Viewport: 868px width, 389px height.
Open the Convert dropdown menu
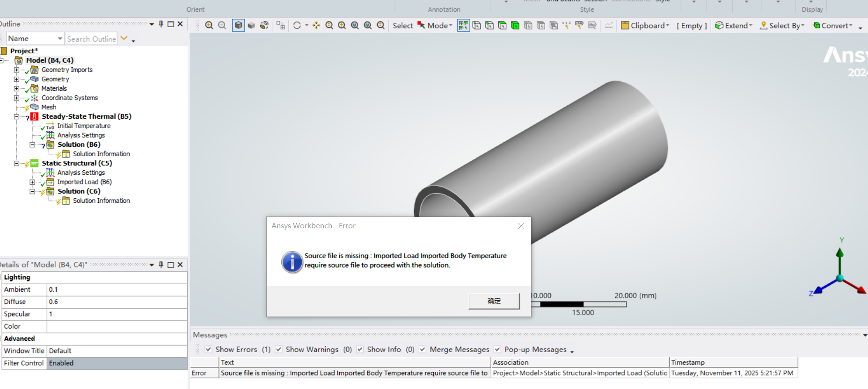(x=832, y=26)
